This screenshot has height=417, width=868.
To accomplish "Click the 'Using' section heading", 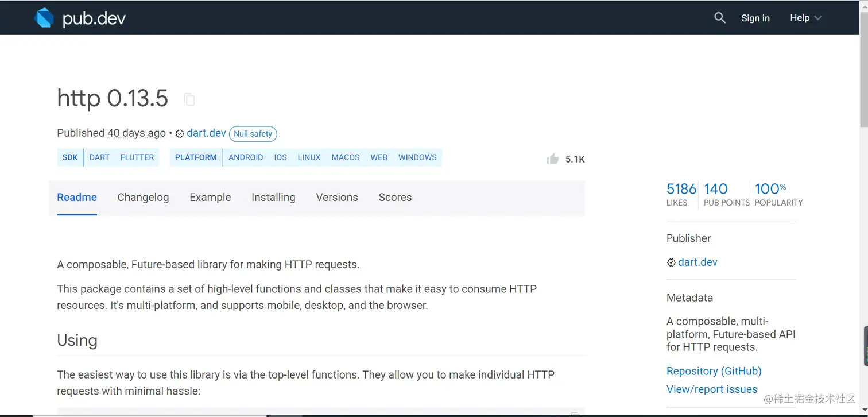I will click(x=77, y=341).
